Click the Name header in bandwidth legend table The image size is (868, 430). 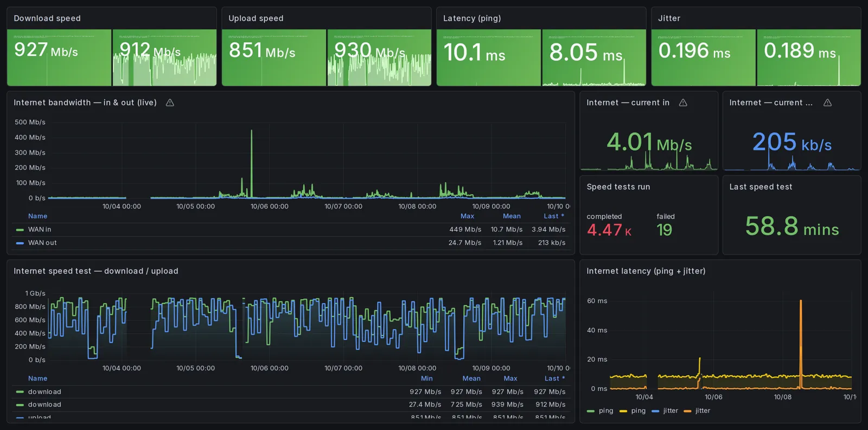pos(37,216)
